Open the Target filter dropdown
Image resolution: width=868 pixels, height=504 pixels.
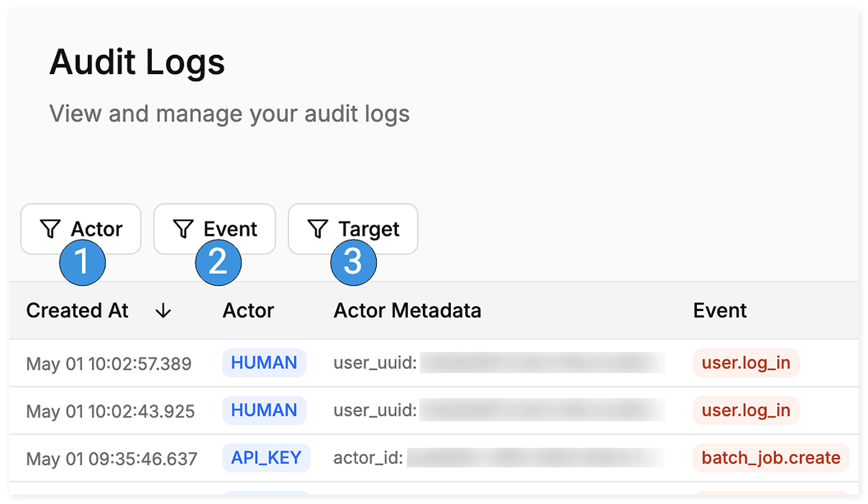(353, 229)
